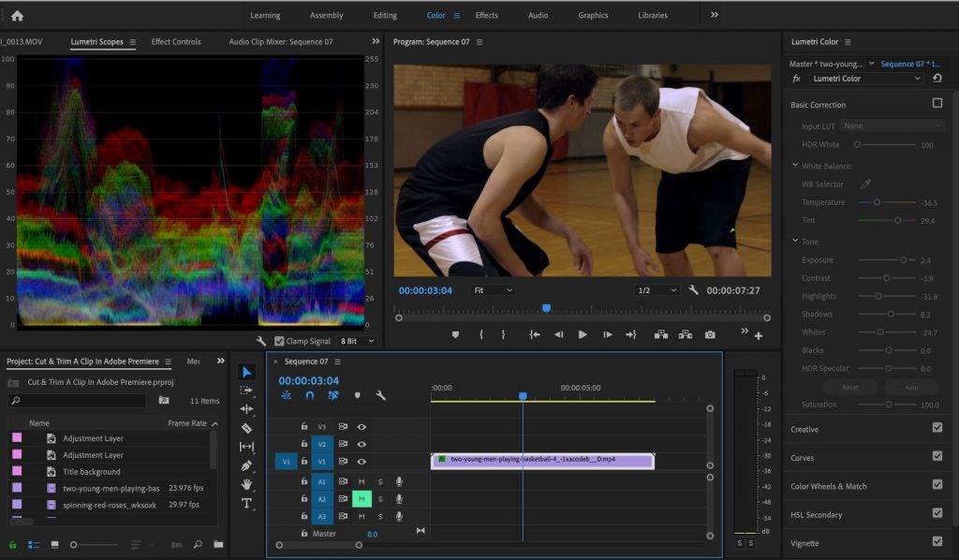The height and width of the screenshot is (560, 959).
Task: Click the Extract button
Action: 686,334
